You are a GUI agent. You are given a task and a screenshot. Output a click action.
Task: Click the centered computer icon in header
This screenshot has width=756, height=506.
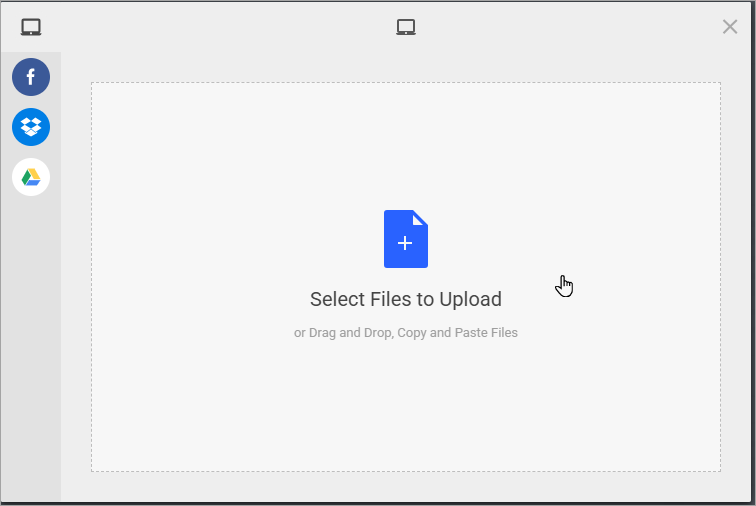405,27
